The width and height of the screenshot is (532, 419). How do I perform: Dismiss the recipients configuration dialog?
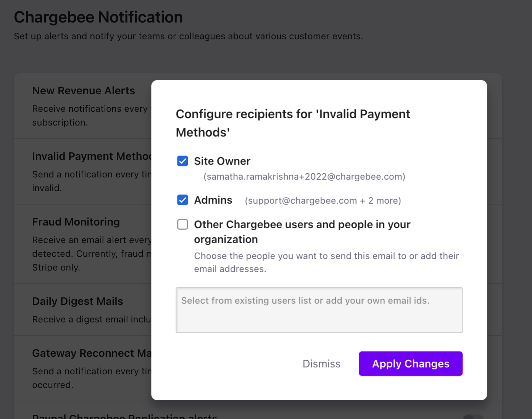coord(321,364)
